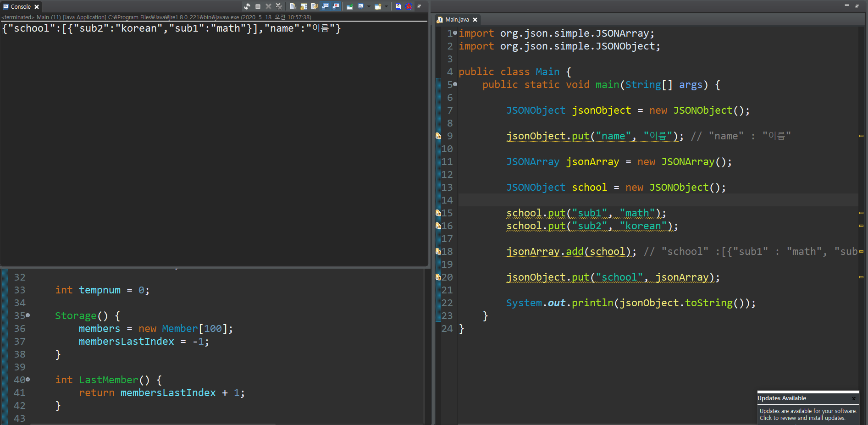Viewport: 868px width, 425px height.
Task: Click 'members = new Member[100];' on line 36
Action: coord(156,328)
